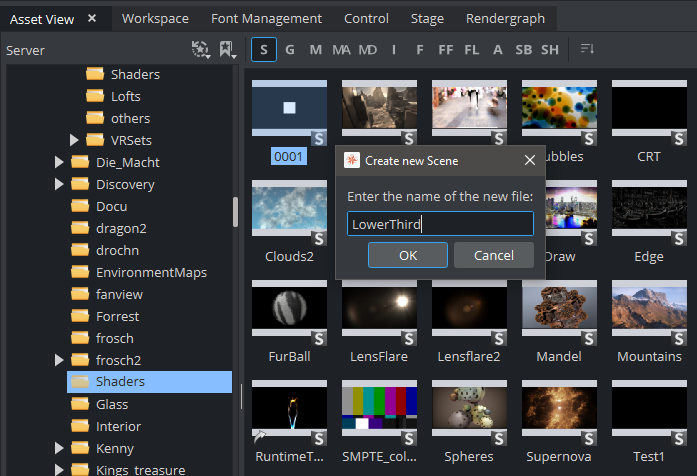Click the A audio filter icon
The height and width of the screenshot is (476, 697).
click(497, 49)
